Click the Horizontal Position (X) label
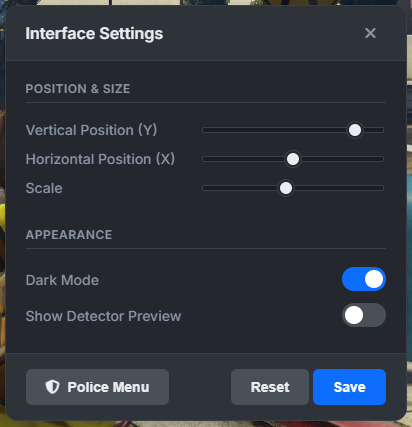 coord(100,159)
